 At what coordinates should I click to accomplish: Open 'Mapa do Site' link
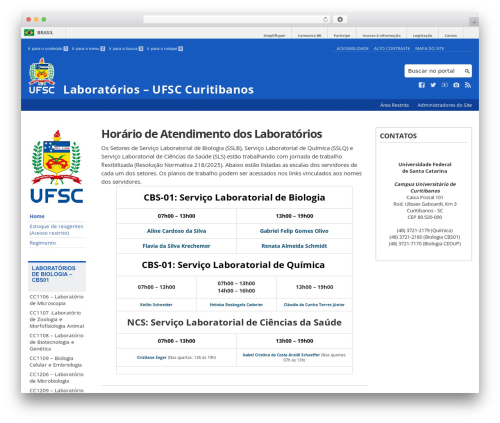pyautogui.click(x=429, y=49)
